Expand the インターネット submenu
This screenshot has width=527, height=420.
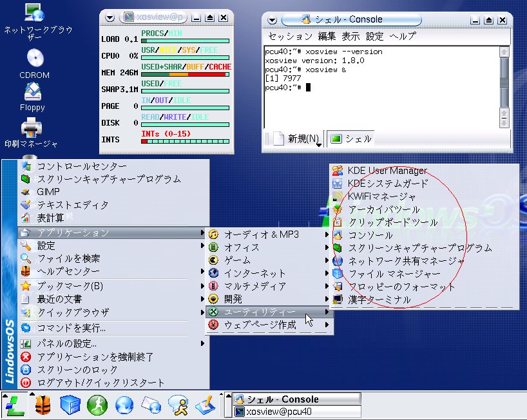pos(269,273)
